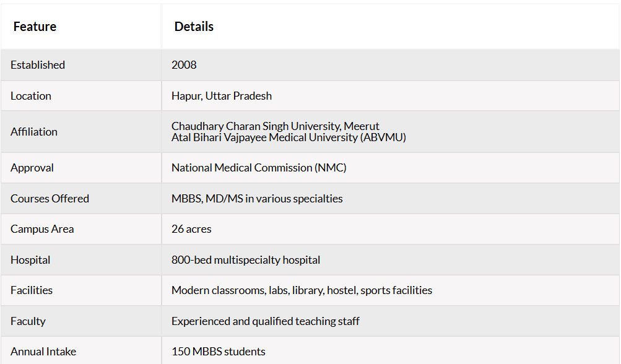Click the Feature column header
Image resolution: width=621 pixels, height=364 pixels.
[x=35, y=27]
